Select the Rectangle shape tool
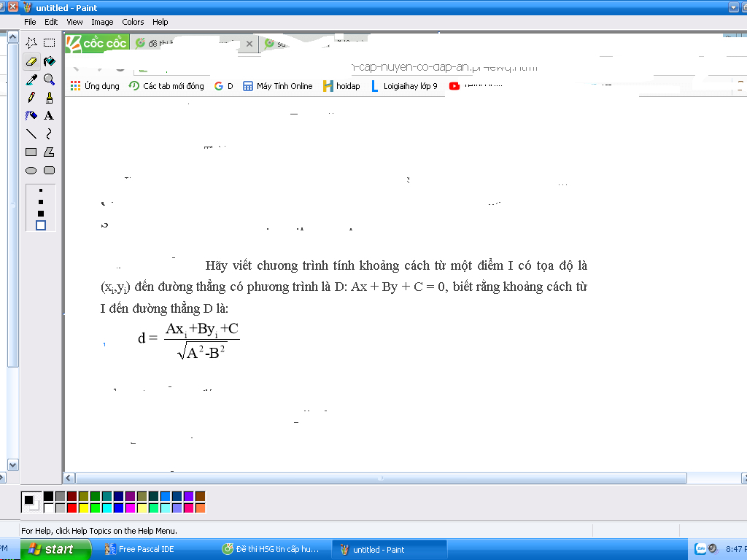 [31, 152]
